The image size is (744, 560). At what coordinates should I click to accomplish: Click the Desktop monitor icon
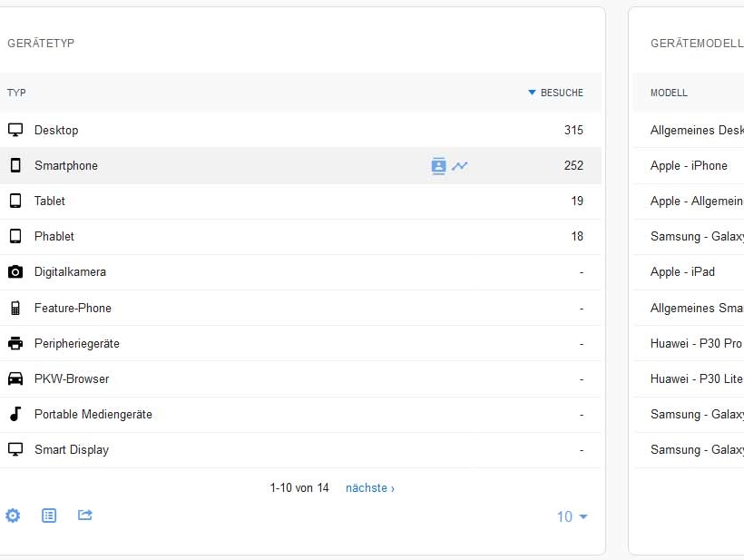tap(15, 130)
